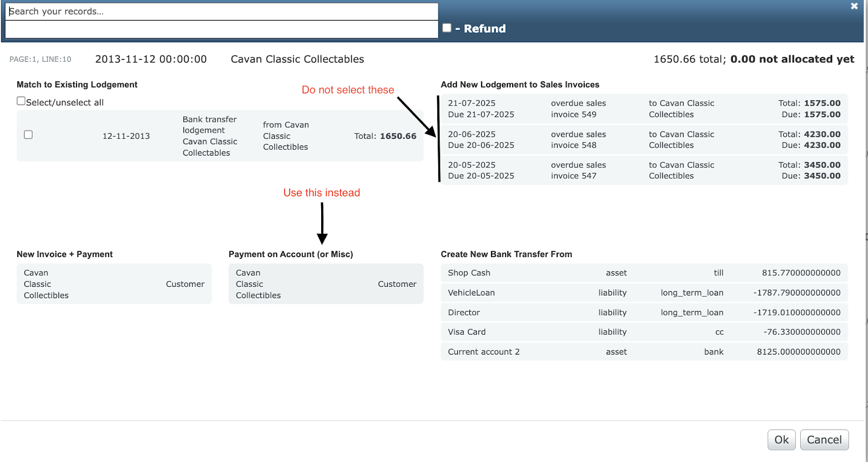The image size is (868, 462).
Task: Select the Shop Cash till account
Action: tap(643, 273)
